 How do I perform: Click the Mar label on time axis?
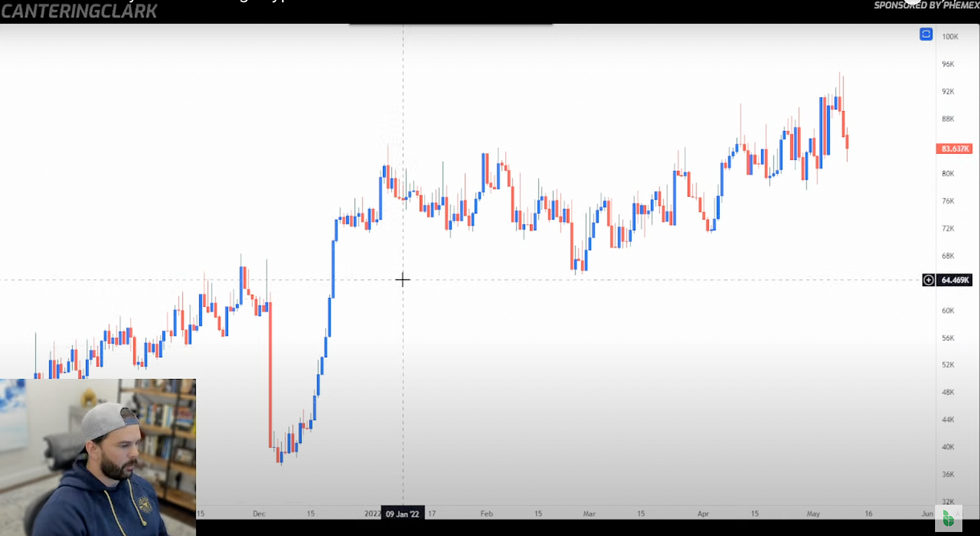(589, 514)
